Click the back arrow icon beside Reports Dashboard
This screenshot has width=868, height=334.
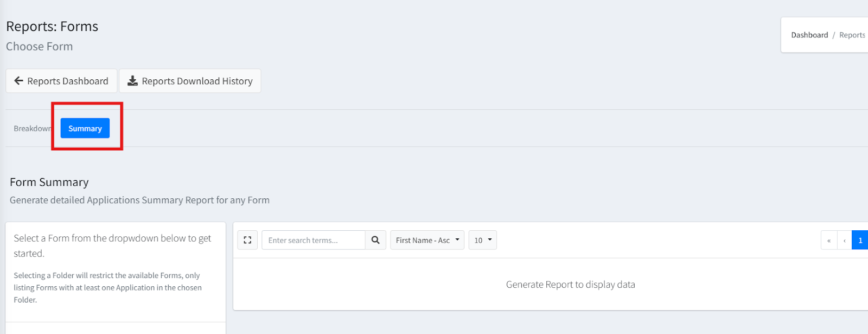[x=18, y=81]
